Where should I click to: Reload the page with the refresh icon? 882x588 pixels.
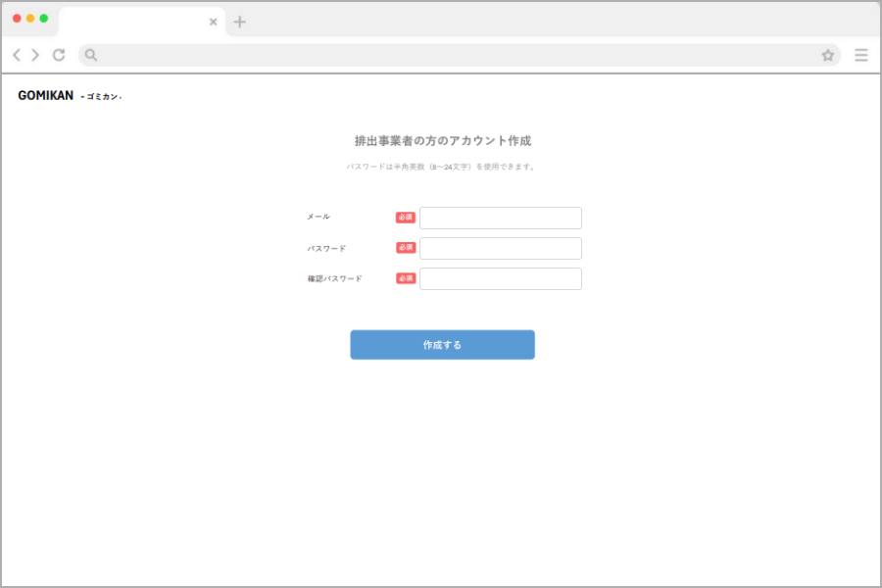[x=59, y=55]
